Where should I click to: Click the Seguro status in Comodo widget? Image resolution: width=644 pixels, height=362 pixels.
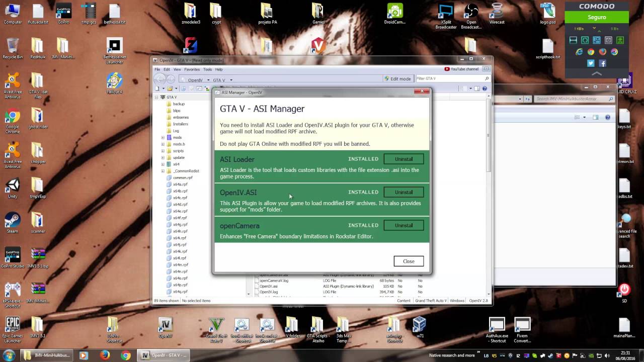click(597, 17)
